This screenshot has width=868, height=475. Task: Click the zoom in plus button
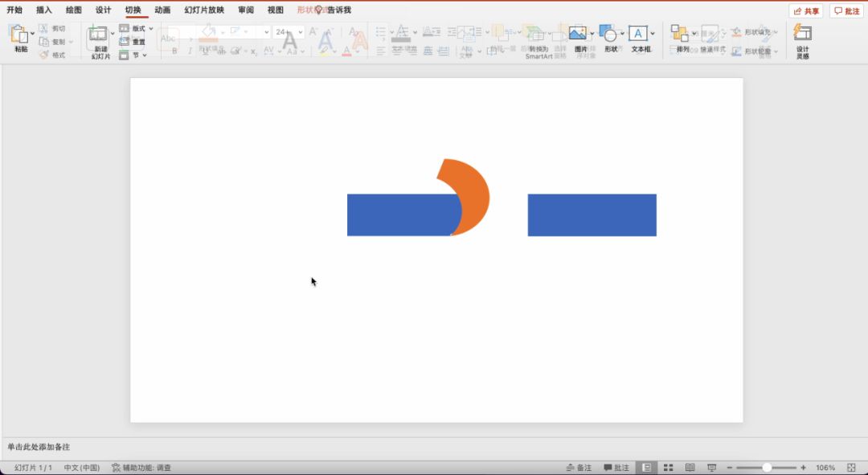(803, 468)
